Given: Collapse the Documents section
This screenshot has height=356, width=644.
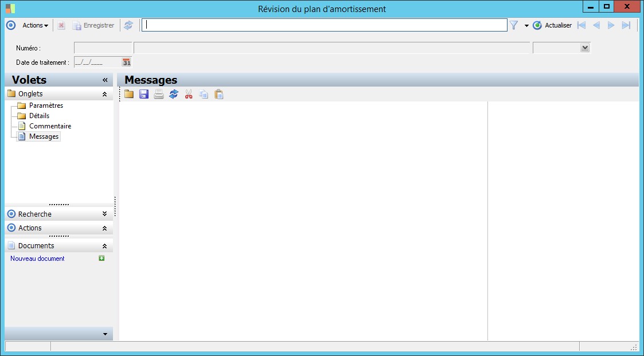Looking at the screenshot, I should click(105, 246).
